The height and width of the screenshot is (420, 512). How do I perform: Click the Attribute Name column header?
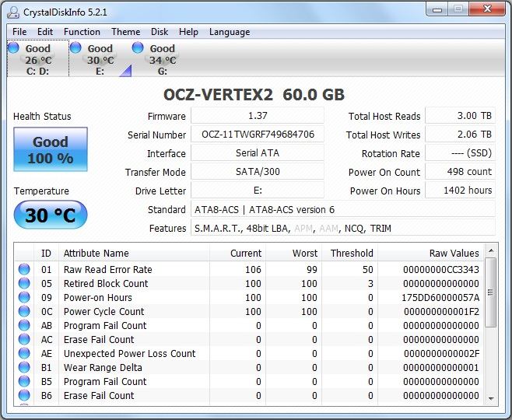(x=134, y=254)
